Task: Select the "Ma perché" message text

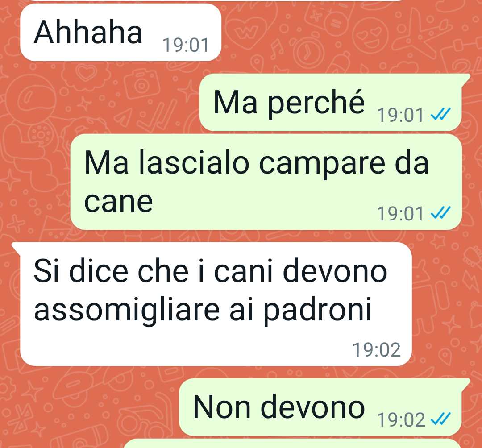Action: 289,103
